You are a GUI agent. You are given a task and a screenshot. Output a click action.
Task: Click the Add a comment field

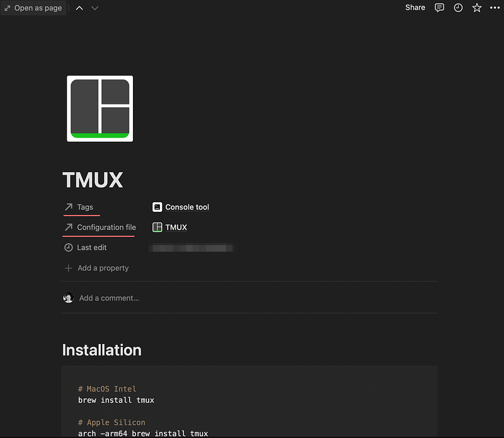tap(109, 298)
